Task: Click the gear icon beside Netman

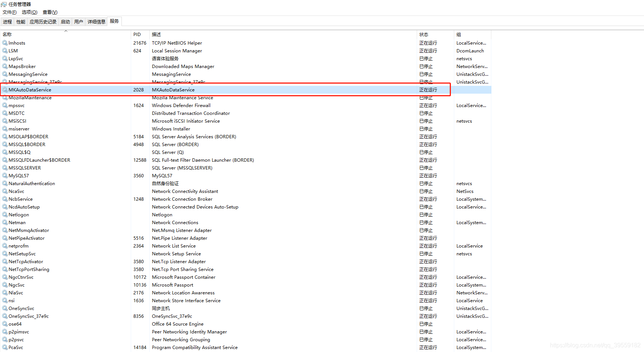Action: click(x=5, y=222)
